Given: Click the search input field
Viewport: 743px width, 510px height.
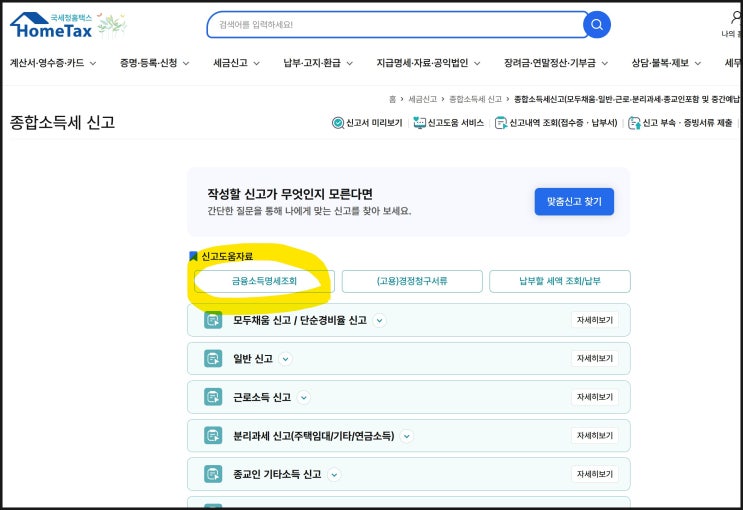Looking at the screenshot, I should [397, 25].
